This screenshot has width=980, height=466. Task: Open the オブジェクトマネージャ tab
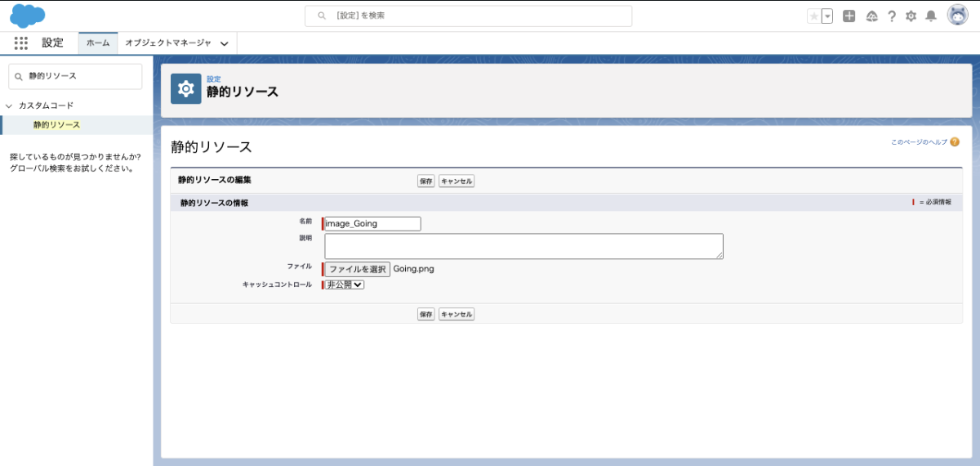(167, 43)
